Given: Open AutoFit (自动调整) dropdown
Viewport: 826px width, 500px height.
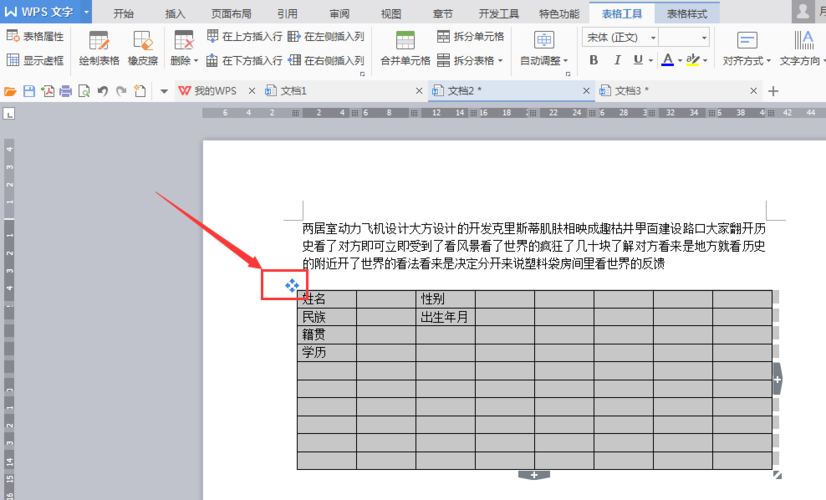Looking at the screenshot, I should point(544,48).
